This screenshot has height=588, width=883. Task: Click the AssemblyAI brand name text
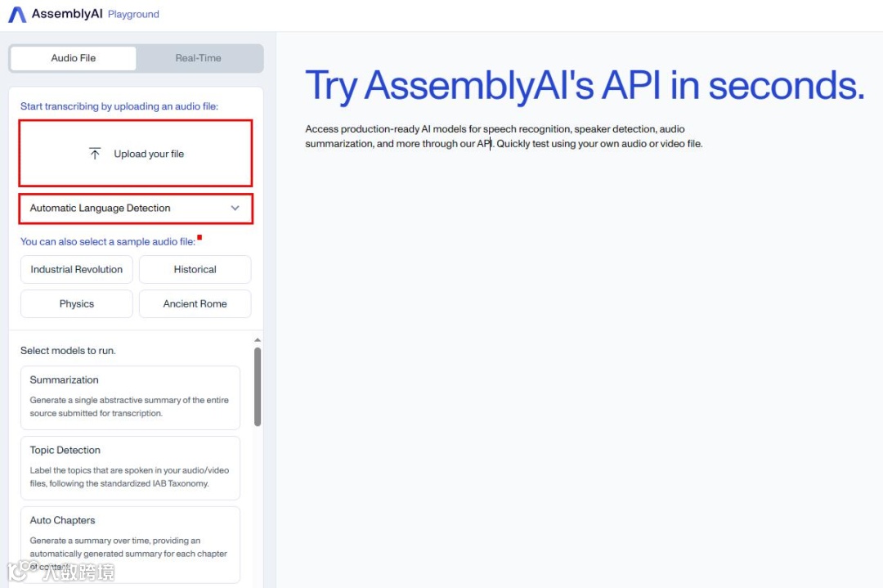[x=67, y=14]
